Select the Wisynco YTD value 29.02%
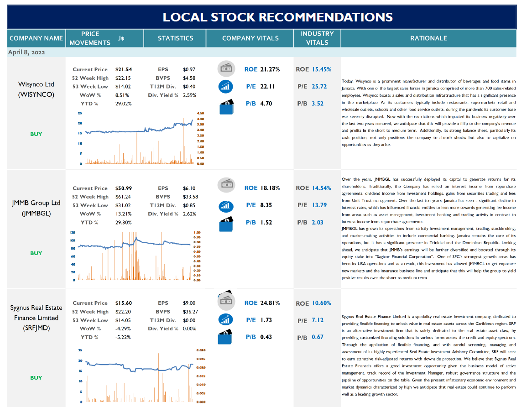This screenshot has width=532, height=407. point(124,104)
